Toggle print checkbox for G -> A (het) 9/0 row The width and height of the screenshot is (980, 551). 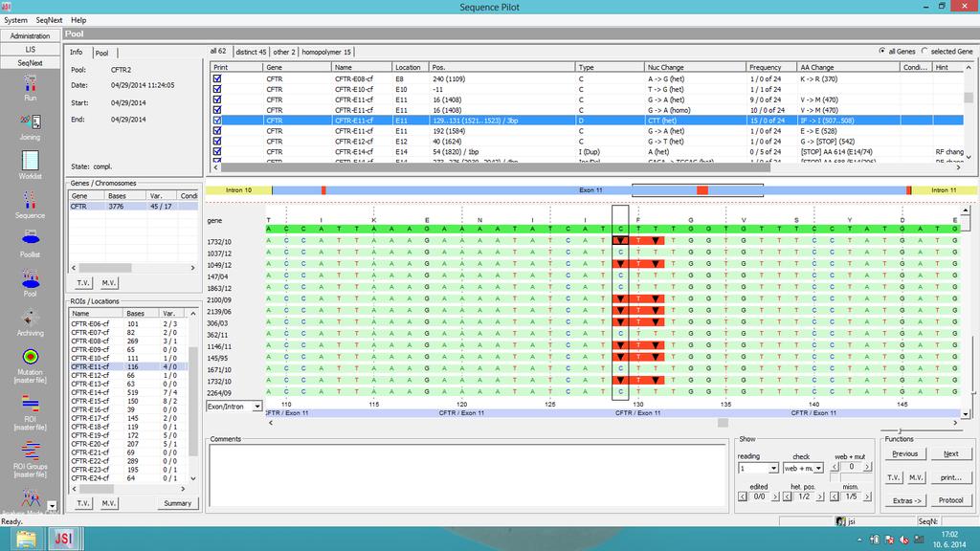[x=217, y=99]
